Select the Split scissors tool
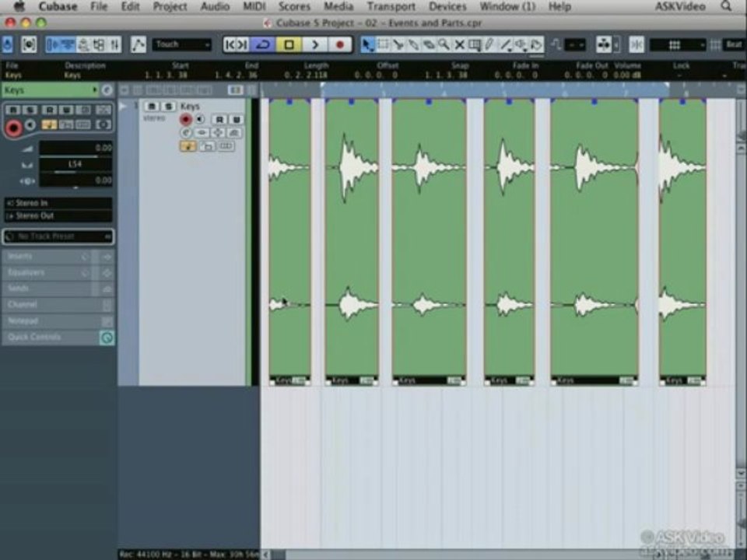This screenshot has height=560, width=747. point(398,45)
